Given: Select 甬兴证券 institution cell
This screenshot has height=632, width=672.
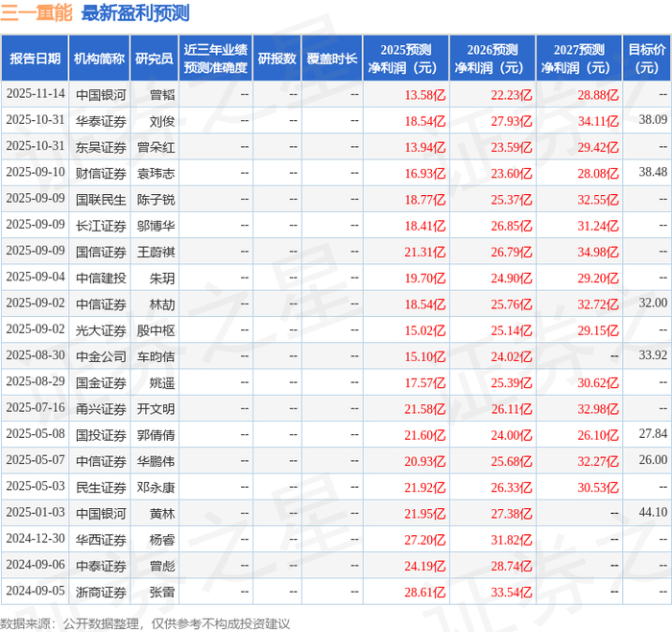Looking at the screenshot, I should click(101, 408).
